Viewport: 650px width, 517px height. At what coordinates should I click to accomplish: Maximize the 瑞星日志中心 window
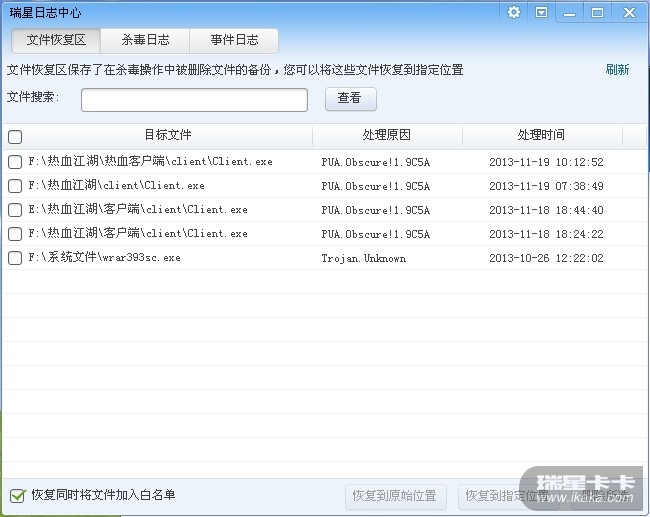pyautogui.click(x=597, y=13)
